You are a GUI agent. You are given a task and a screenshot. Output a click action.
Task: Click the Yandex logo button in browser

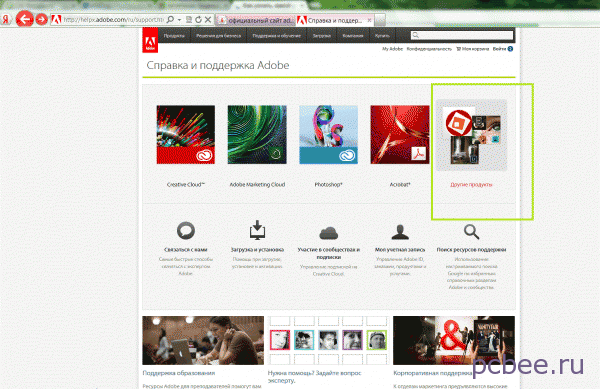[5, 19]
